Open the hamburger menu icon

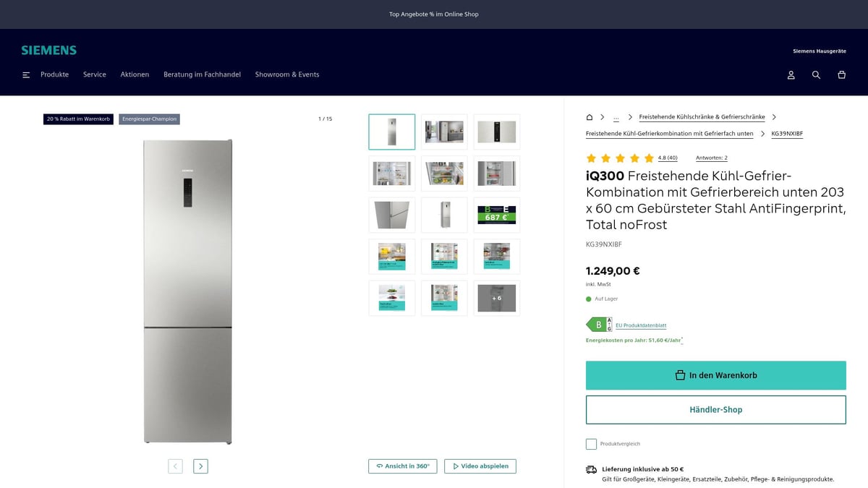(26, 75)
